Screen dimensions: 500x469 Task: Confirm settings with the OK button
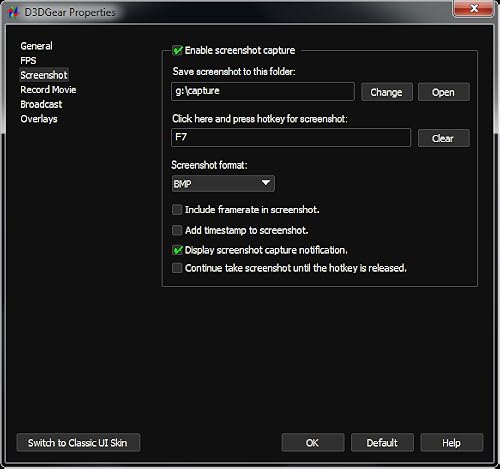[x=313, y=443]
